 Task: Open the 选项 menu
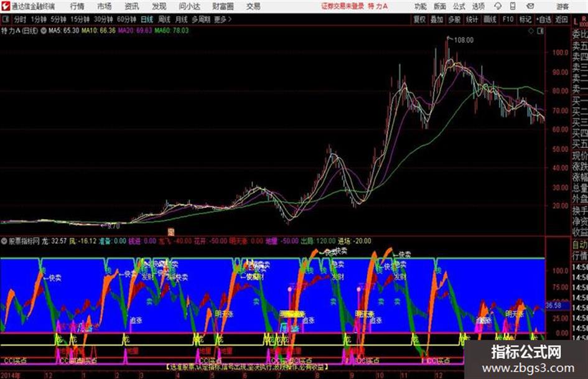tap(478, 6)
